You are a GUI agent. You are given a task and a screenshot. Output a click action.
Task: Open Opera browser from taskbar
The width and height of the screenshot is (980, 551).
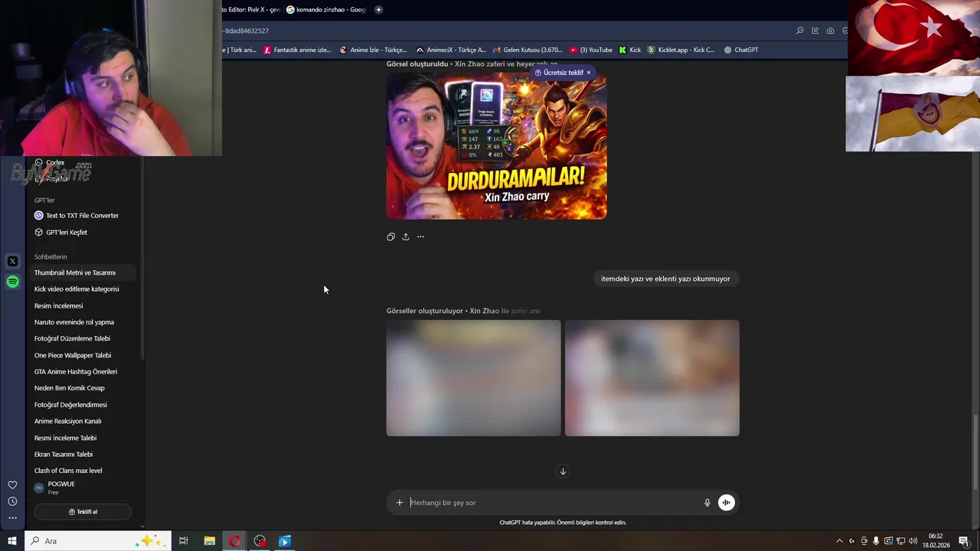pos(235,541)
